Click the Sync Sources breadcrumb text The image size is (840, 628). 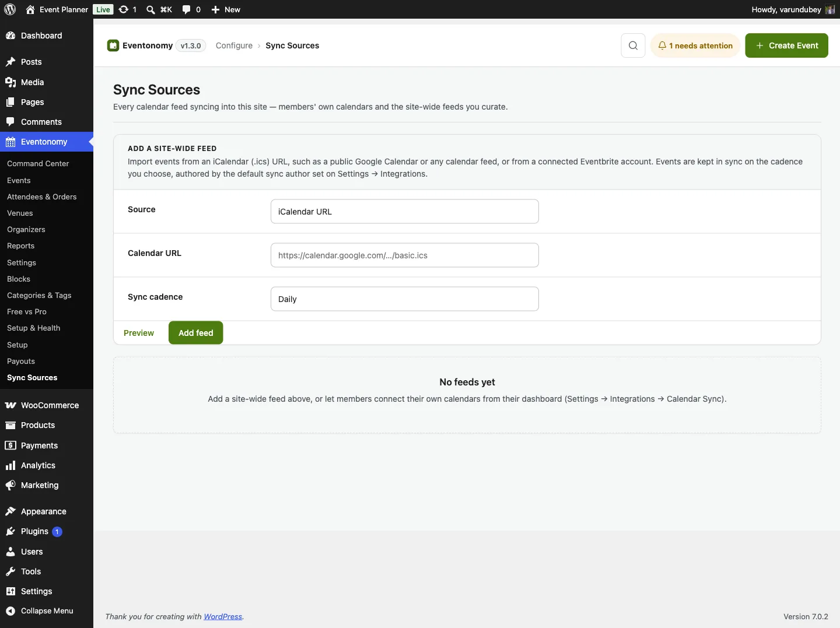(x=292, y=45)
